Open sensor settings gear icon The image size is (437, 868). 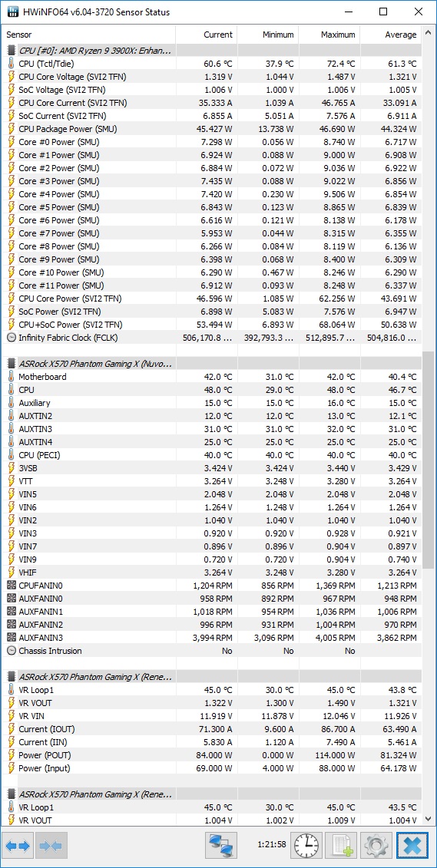coord(376,845)
